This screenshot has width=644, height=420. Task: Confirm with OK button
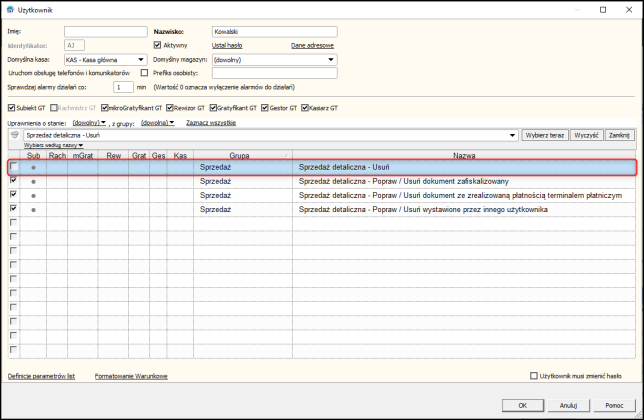pos(522,405)
